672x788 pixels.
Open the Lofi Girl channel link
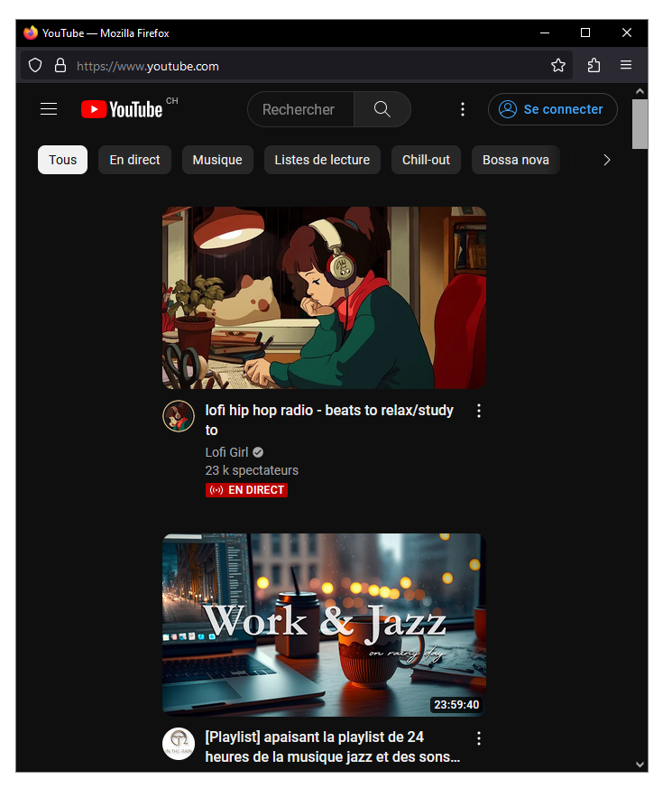pos(227,452)
